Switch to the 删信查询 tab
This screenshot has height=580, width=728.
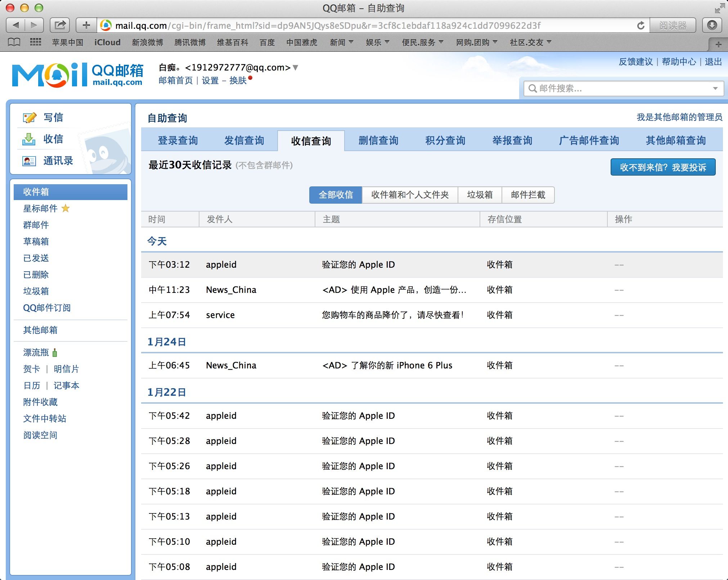pyautogui.click(x=378, y=141)
